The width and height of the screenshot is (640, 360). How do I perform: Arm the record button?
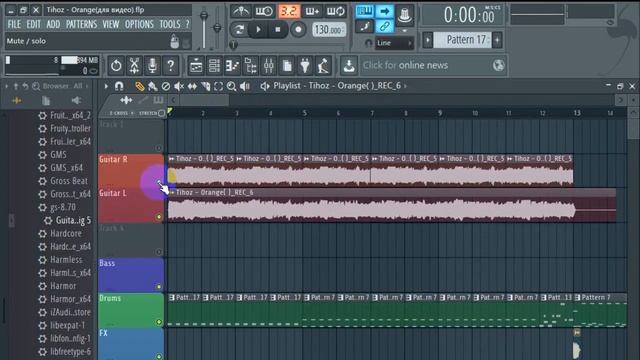coord(298,29)
